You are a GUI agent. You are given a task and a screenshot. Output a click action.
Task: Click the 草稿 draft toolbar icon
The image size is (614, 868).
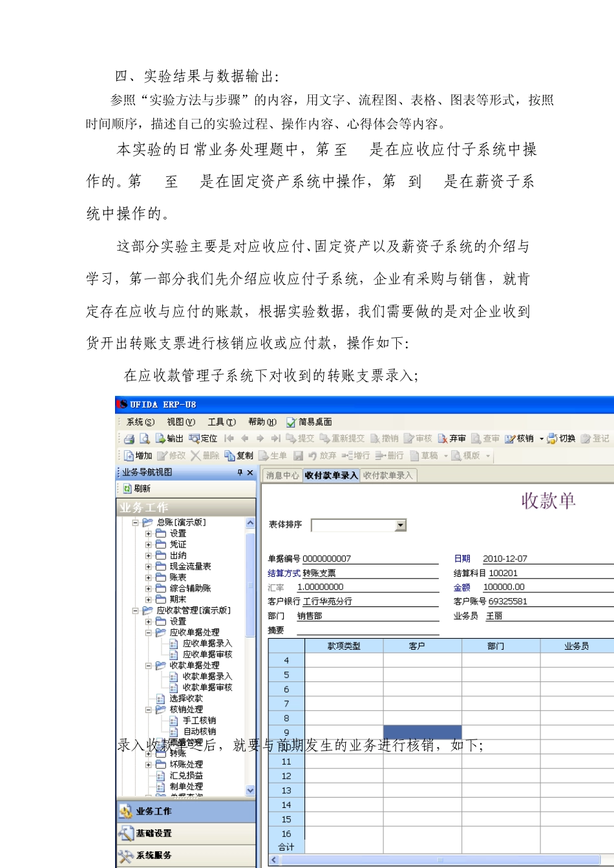coord(424,455)
